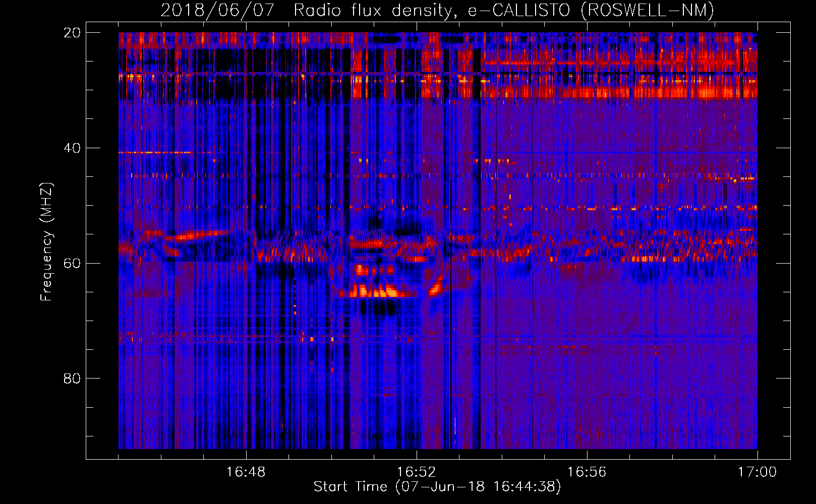
Task: Click the 17:00 time tick label
Action: pos(757,472)
